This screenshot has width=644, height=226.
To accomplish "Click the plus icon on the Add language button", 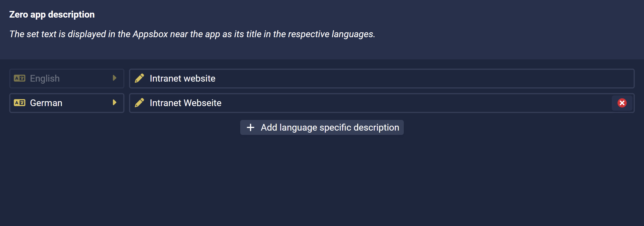I will click(x=251, y=127).
